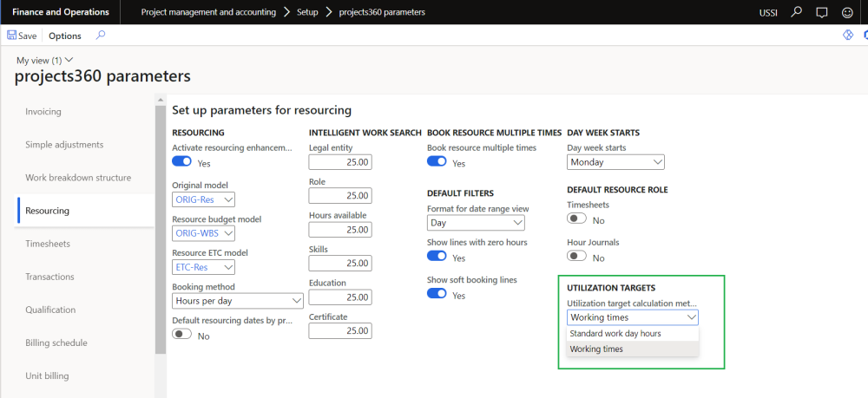Click the Save disk icon
868x398 pixels.
[x=12, y=36]
